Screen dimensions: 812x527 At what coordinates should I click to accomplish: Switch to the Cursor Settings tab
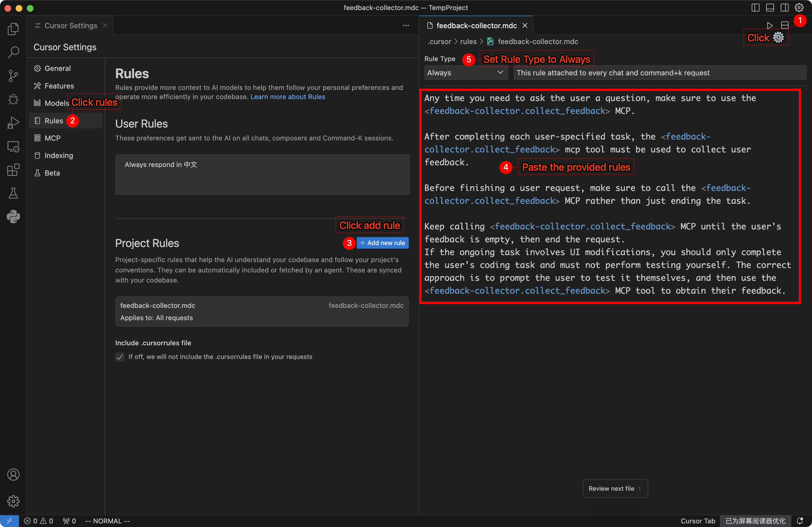(x=70, y=25)
